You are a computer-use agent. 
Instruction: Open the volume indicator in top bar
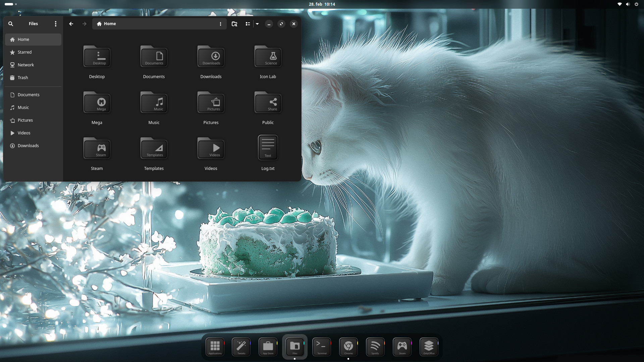click(x=628, y=4)
